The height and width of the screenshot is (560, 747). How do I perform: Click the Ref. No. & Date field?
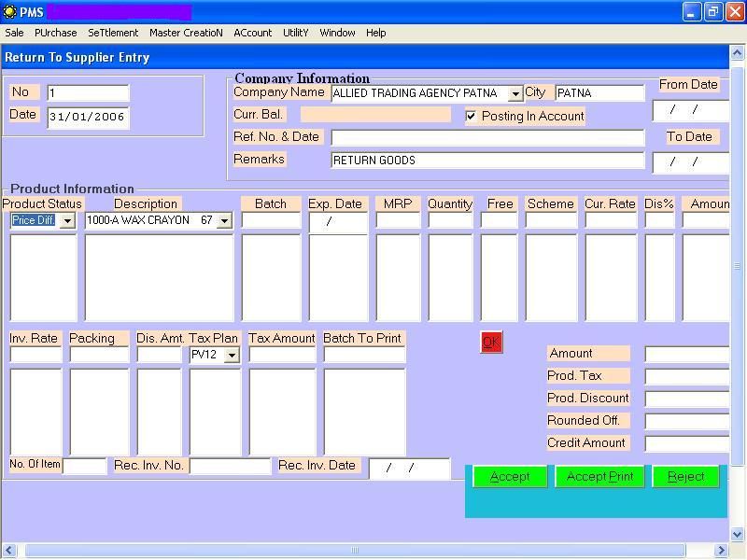(x=487, y=137)
